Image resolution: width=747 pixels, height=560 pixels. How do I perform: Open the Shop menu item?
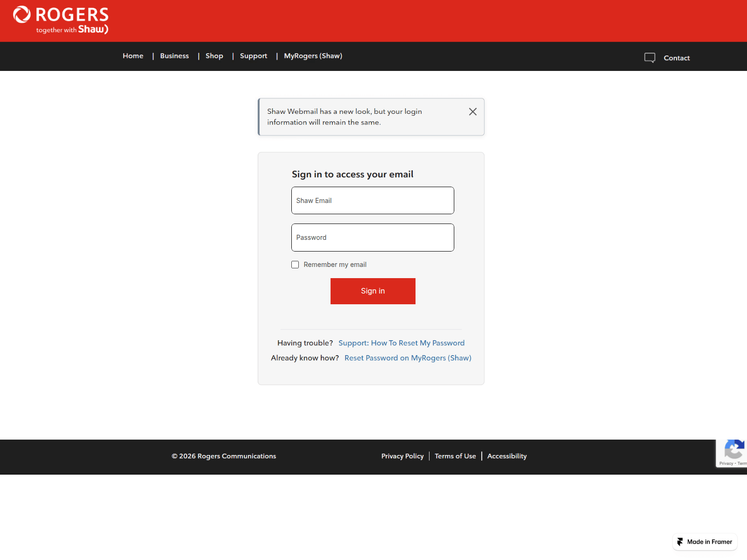(x=214, y=56)
